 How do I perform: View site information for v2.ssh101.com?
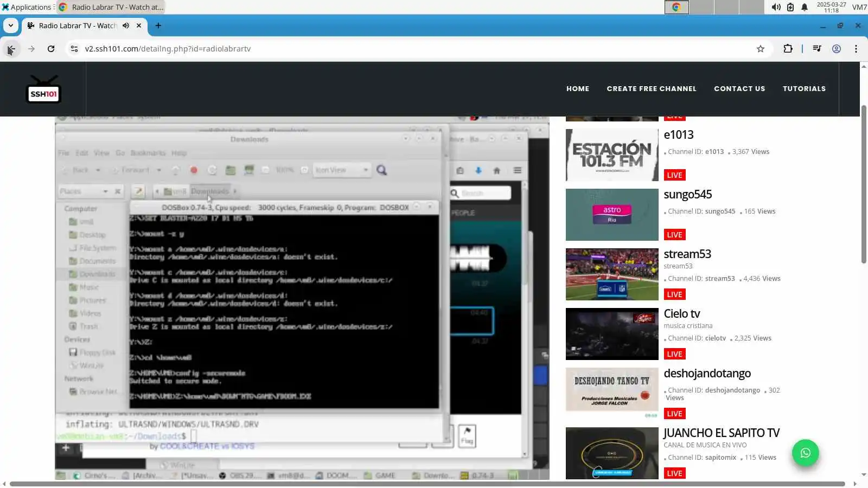tap(74, 49)
